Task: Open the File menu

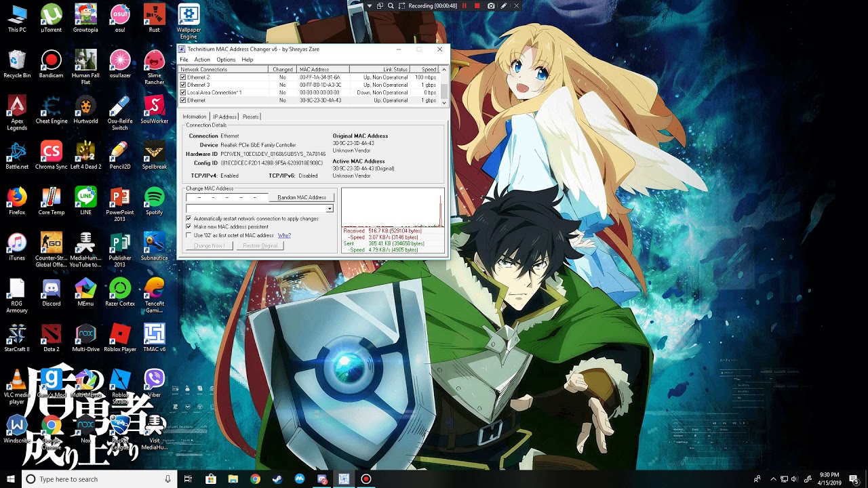Action: pos(184,60)
